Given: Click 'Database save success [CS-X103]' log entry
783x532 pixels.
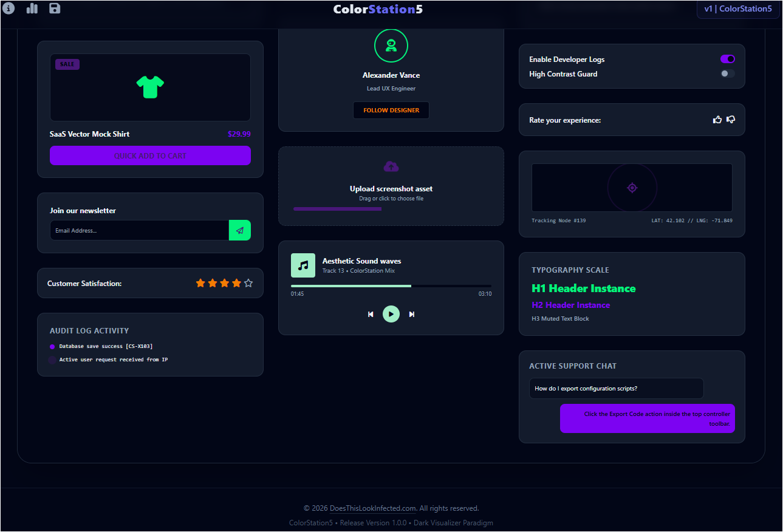Looking at the screenshot, I should click(106, 346).
